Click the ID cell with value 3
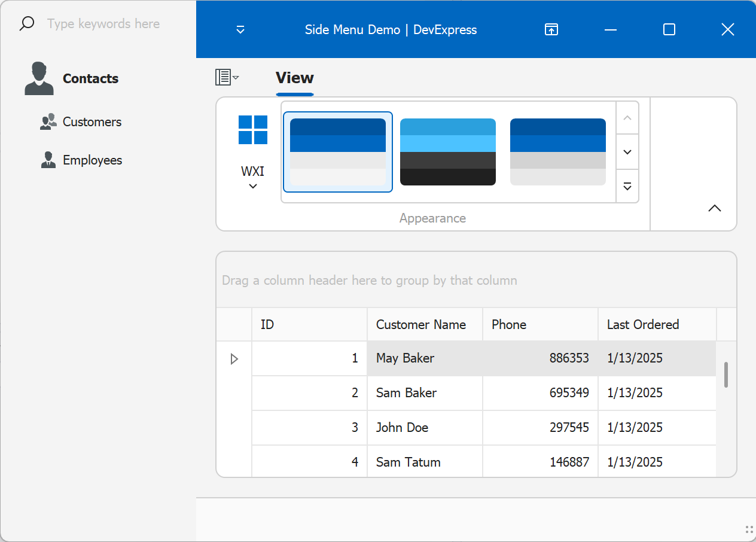Screen dimensions: 756x542 (x=310, y=428)
